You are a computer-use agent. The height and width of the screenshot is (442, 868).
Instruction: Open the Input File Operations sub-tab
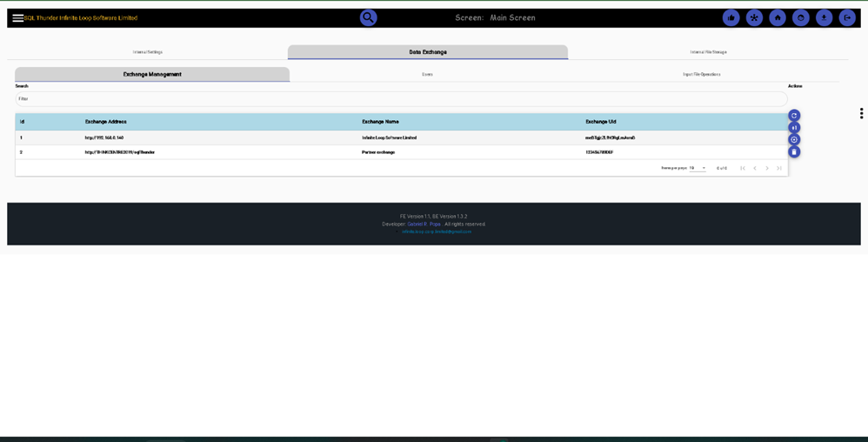[702, 74]
